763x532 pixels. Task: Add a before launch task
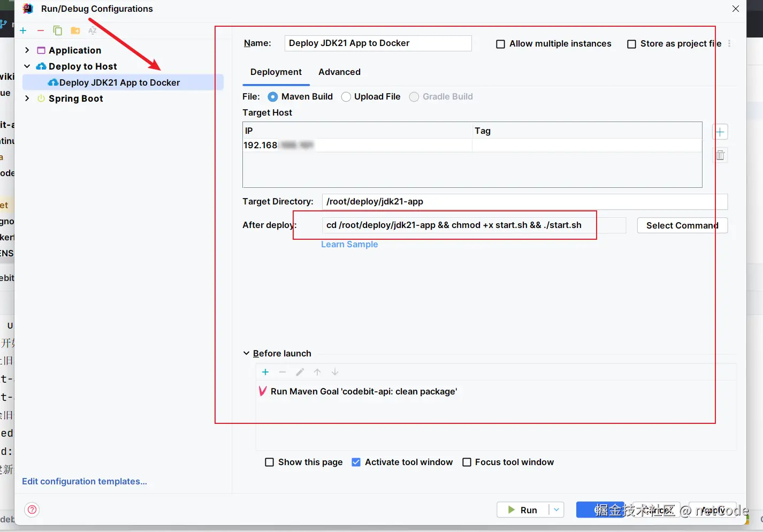point(265,372)
